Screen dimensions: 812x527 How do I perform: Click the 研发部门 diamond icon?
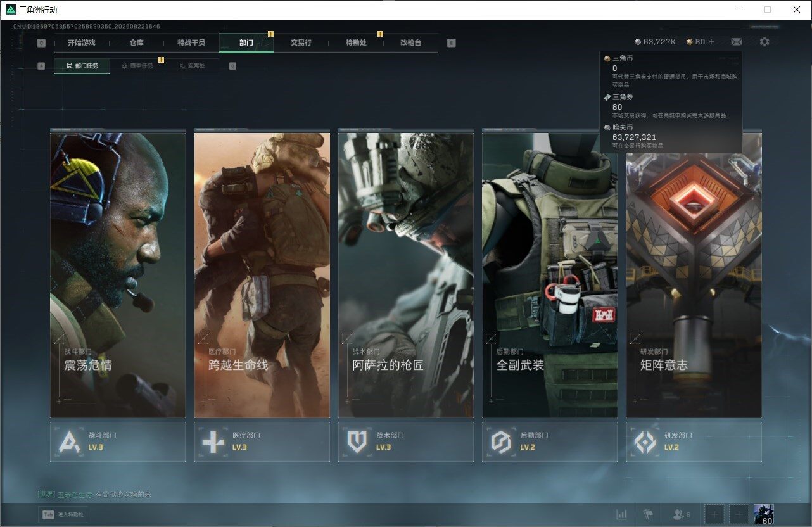(645, 441)
